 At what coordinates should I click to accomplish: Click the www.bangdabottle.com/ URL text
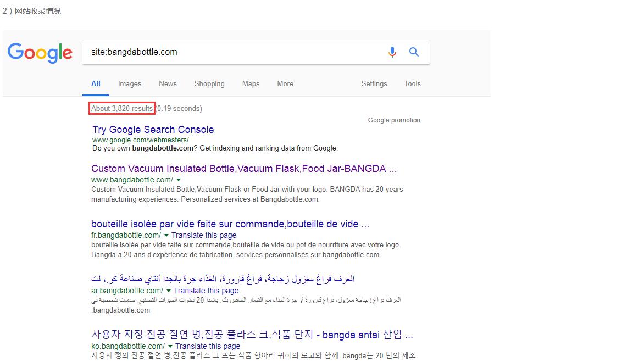tap(132, 180)
